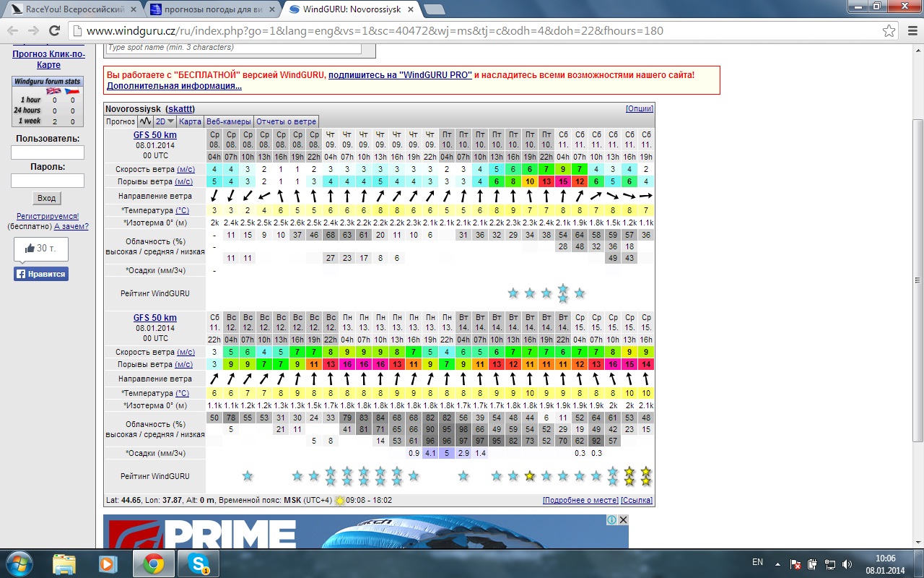Reload the current page
The width and height of the screenshot is (924, 578).
(54, 31)
